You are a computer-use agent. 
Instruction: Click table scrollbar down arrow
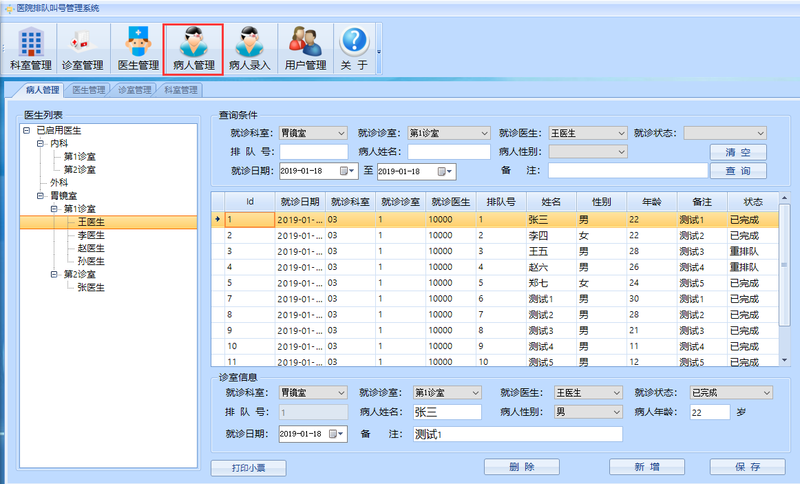785,360
